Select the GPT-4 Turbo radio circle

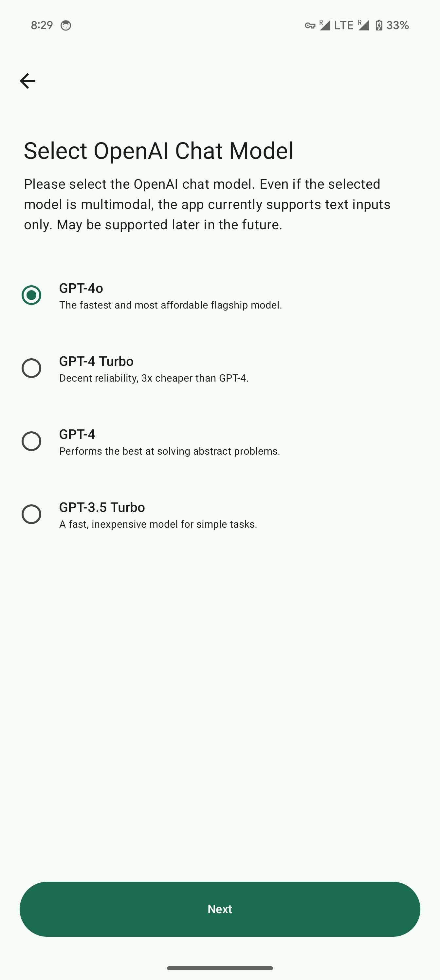click(31, 368)
